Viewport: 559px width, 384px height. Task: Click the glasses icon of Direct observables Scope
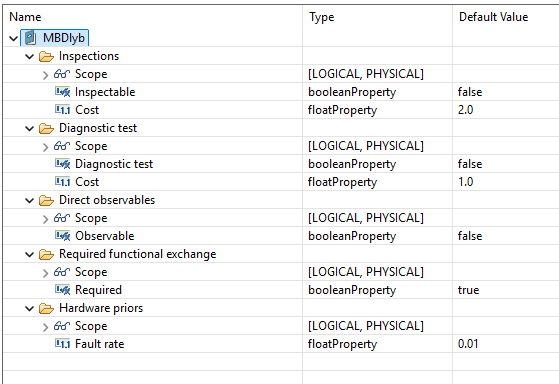point(62,218)
